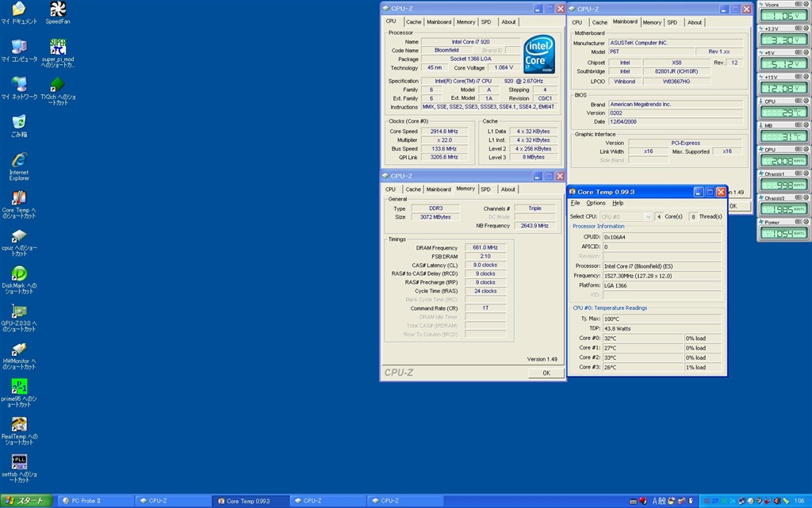Open the GPU-Z 0.3.0 desktop shortcut
Viewport: 812px width, 508px height.
(x=19, y=311)
